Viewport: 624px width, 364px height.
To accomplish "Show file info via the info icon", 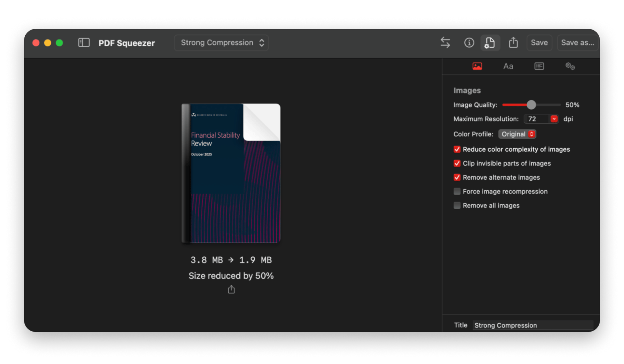I will coord(469,42).
